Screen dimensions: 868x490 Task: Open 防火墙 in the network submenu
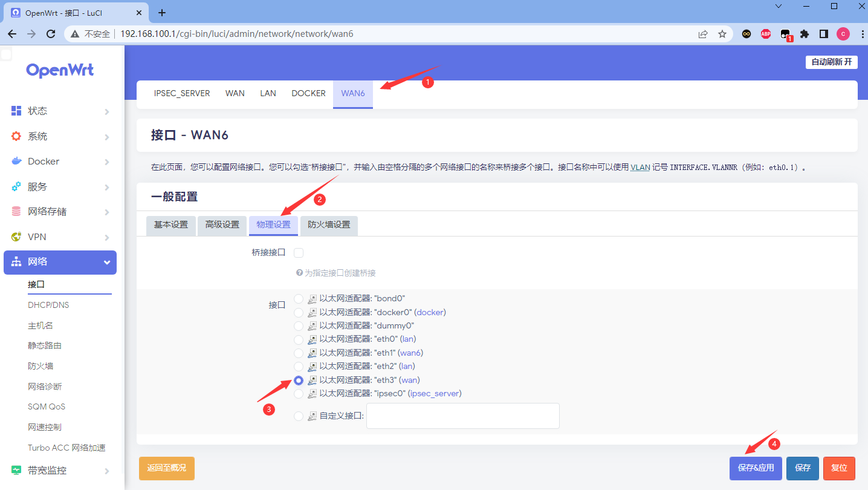(x=40, y=366)
